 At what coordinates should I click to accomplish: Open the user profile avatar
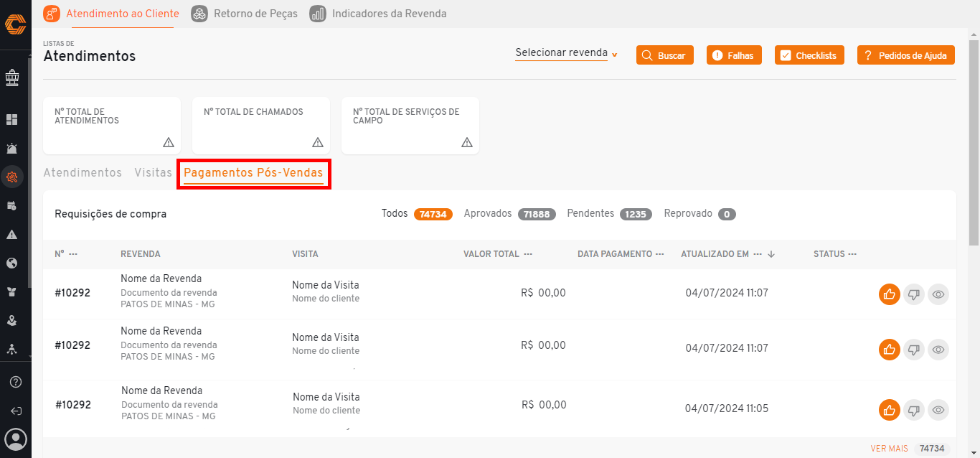pyautogui.click(x=16, y=439)
